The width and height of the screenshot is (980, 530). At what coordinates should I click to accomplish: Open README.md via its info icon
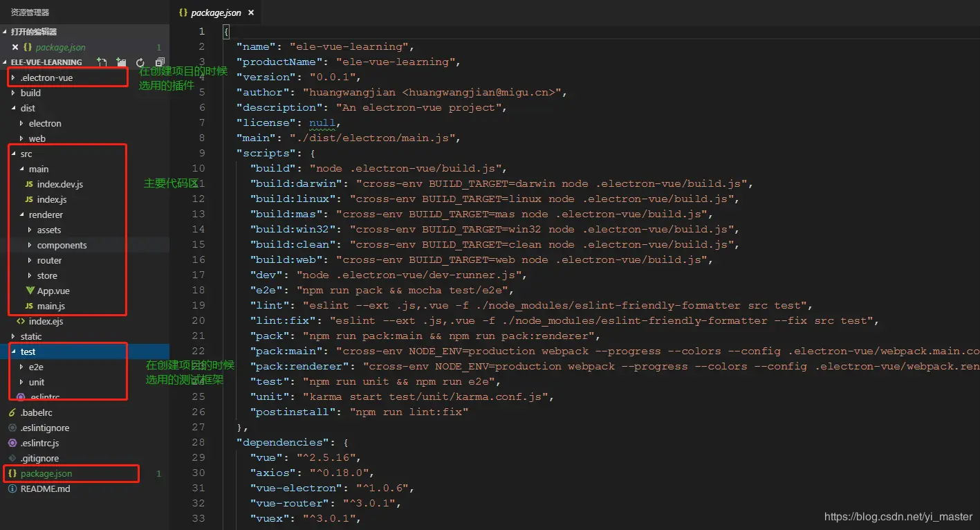12,488
